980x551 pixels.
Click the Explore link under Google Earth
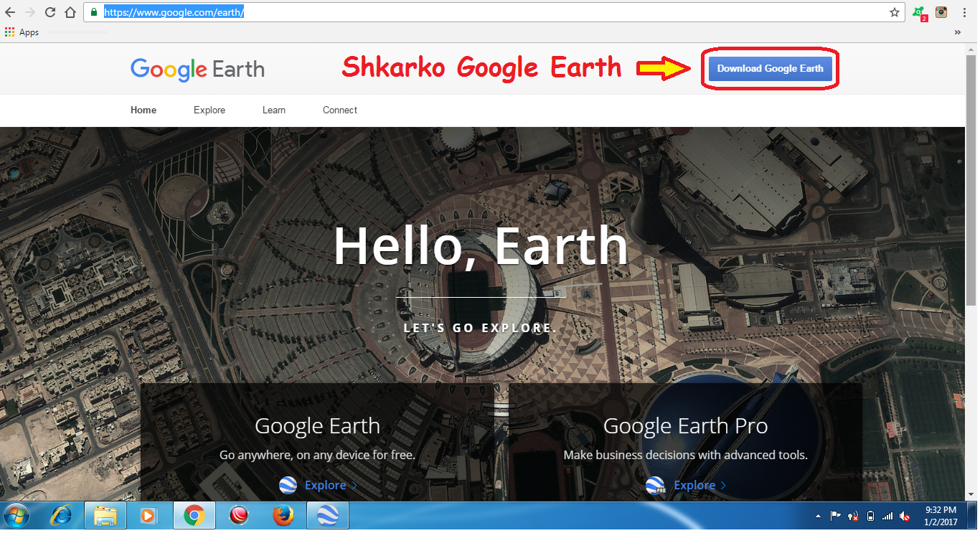331,486
